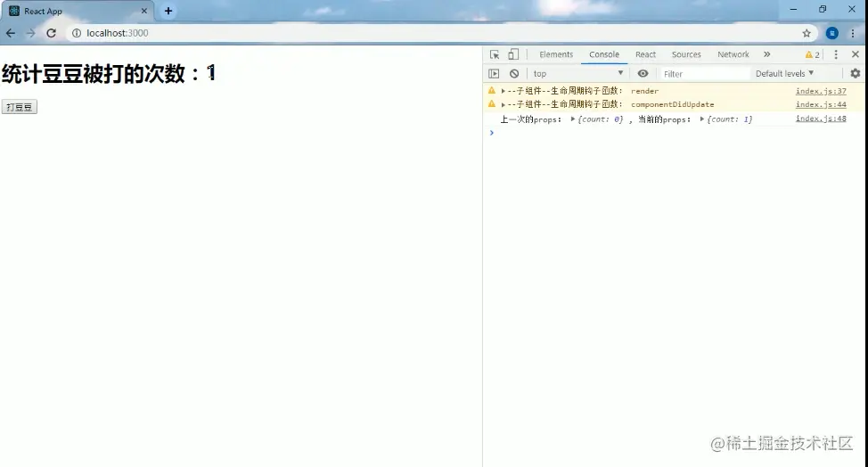Click the 当前的props log text
Image resolution: width=868 pixels, height=467 pixels.
pyautogui.click(x=664, y=119)
